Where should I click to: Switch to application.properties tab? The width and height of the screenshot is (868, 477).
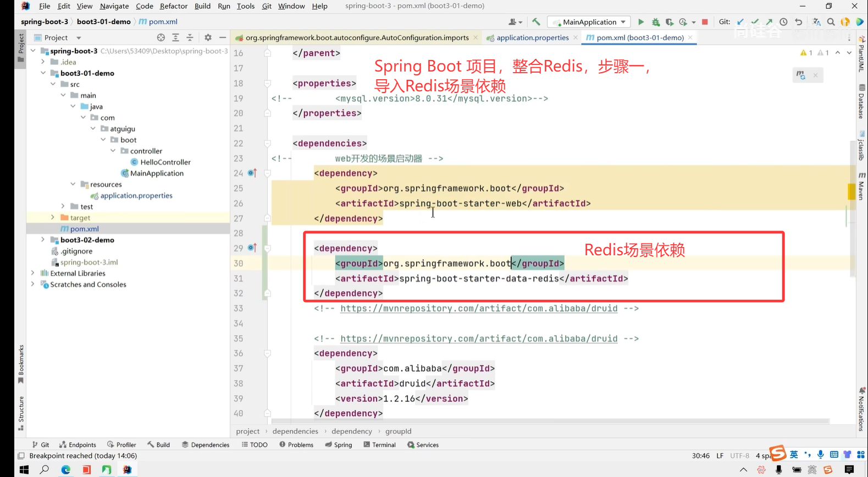pos(532,37)
